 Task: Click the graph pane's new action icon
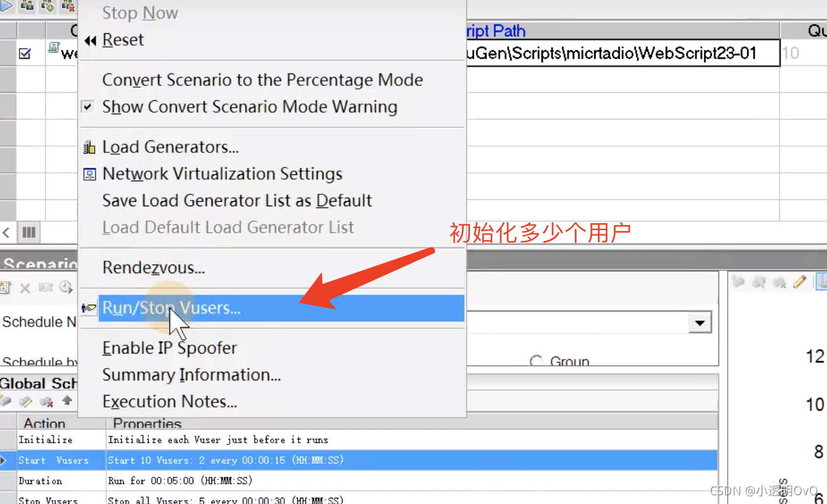[x=739, y=283]
